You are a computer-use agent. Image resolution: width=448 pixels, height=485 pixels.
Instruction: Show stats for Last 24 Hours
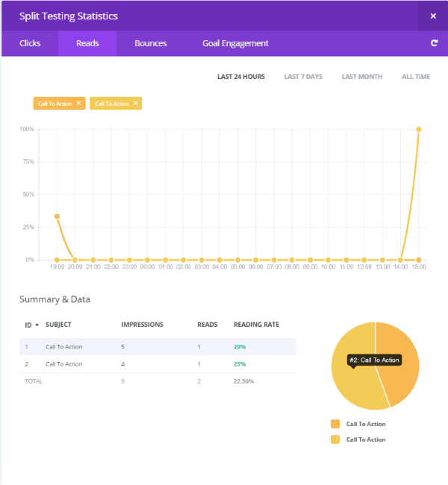[x=240, y=77]
